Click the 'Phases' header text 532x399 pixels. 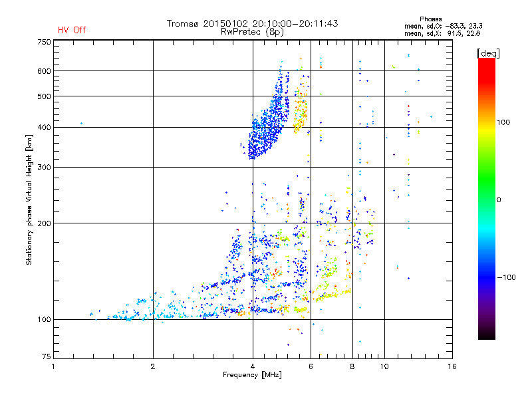[430, 19]
